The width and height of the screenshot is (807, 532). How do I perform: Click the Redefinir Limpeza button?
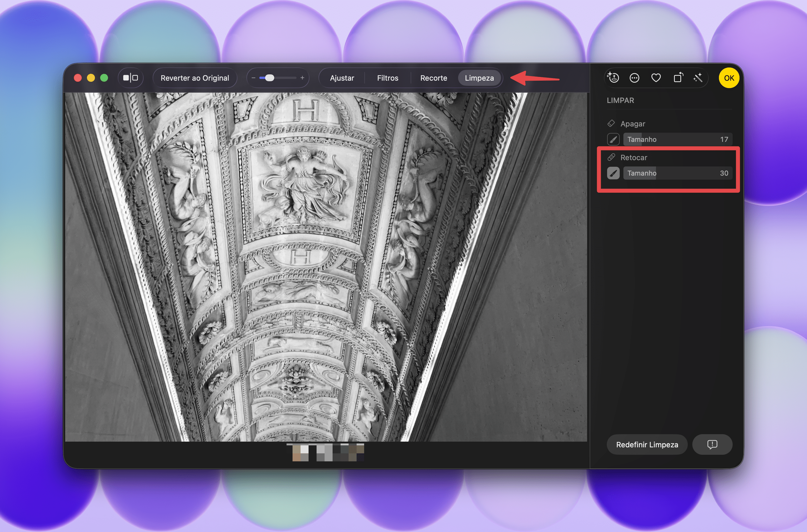(647, 444)
